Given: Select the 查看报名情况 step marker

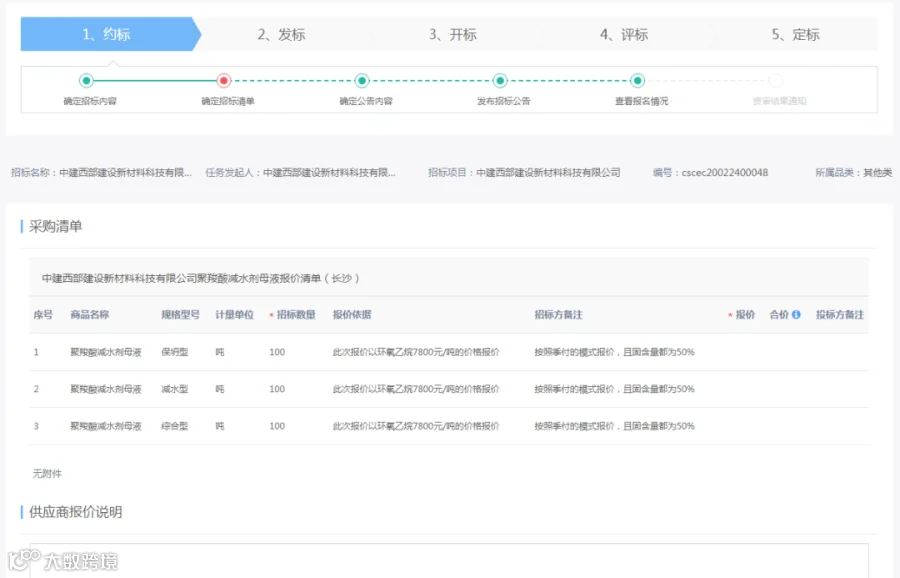Looking at the screenshot, I should [638, 80].
